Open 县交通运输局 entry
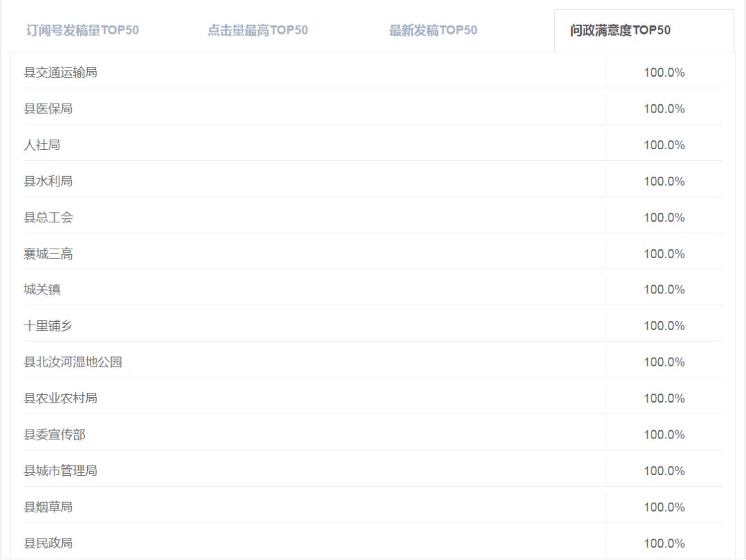This screenshot has height=560, width=746. 60,73
